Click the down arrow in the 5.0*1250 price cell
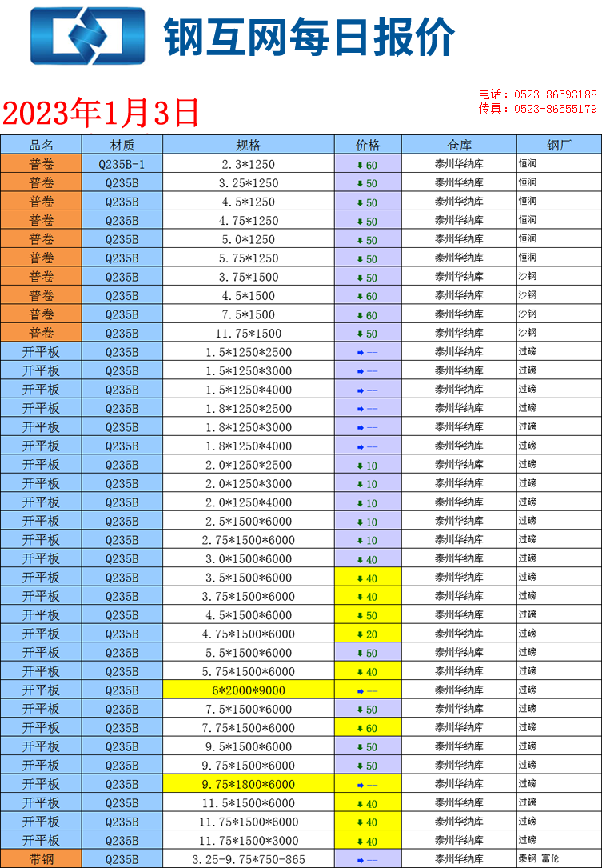The width and height of the screenshot is (602, 868). coord(360,240)
